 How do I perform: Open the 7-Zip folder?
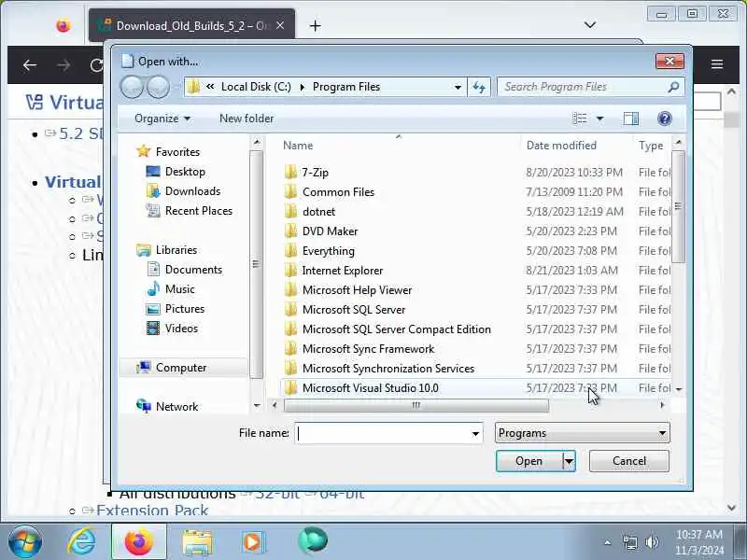pos(315,173)
